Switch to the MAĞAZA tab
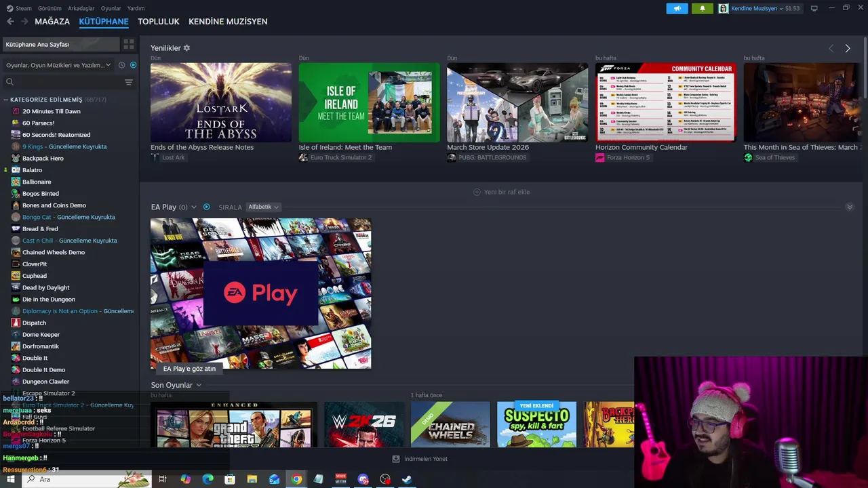The height and width of the screenshot is (488, 868). [52, 22]
